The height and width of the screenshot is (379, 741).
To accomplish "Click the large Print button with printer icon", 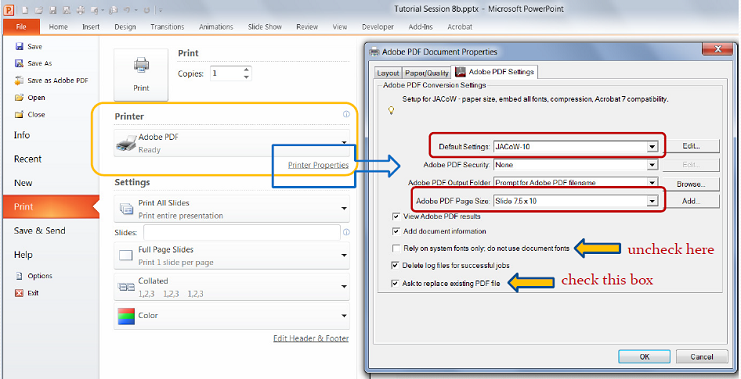I will click(141, 75).
